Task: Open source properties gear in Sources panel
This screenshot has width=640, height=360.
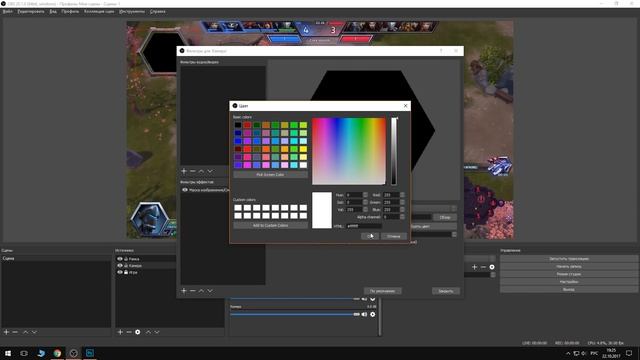Action: click(x=138, y=332)
